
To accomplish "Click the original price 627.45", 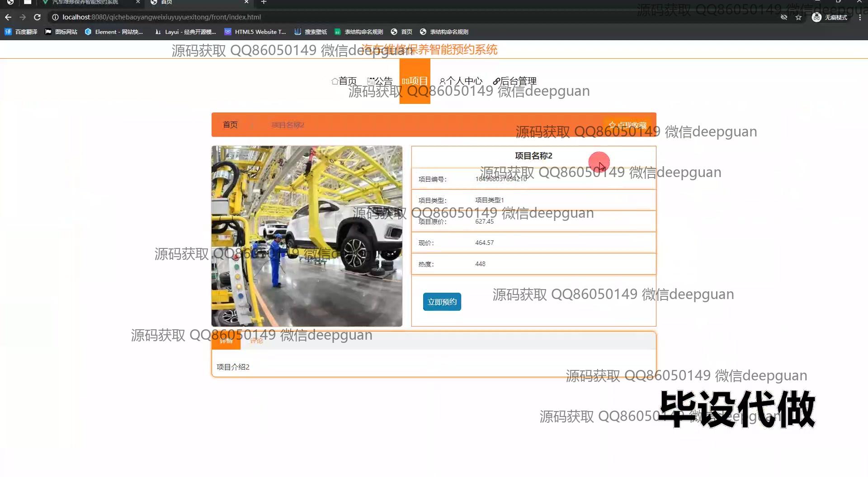I will pos(484,221).
